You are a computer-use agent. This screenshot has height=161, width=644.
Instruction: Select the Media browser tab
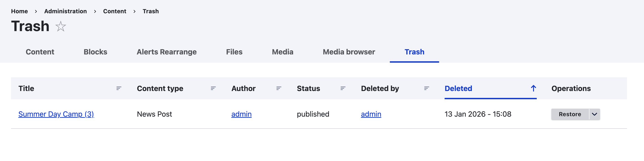(x=349, y=52)
